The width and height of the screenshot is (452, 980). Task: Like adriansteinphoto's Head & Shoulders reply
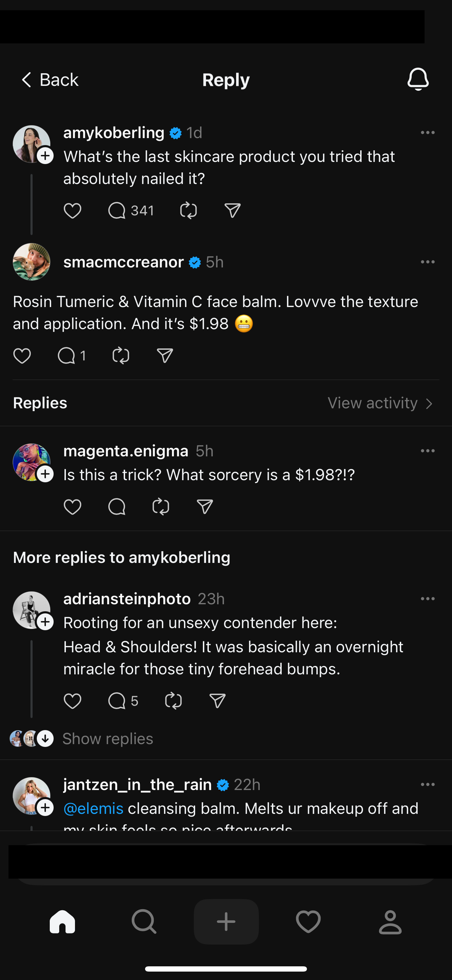[72, 700]
